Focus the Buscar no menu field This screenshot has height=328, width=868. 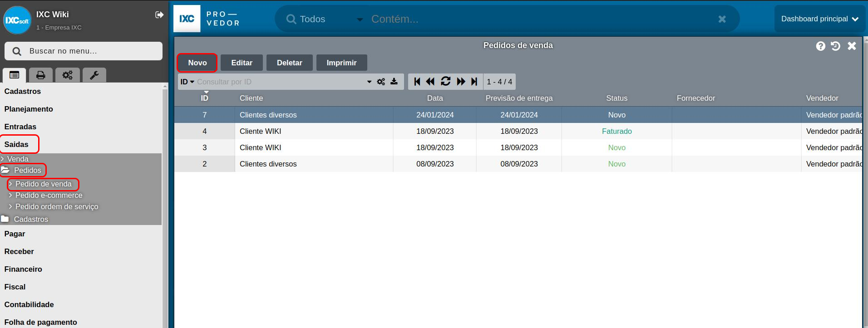tap(84, 51)
